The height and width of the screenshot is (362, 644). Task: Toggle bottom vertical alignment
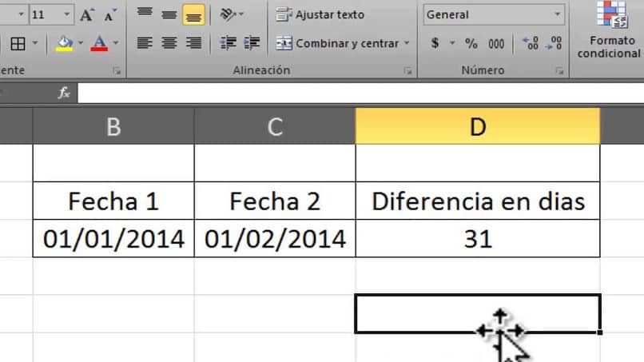pyautogui.click(x=192, y=14)
